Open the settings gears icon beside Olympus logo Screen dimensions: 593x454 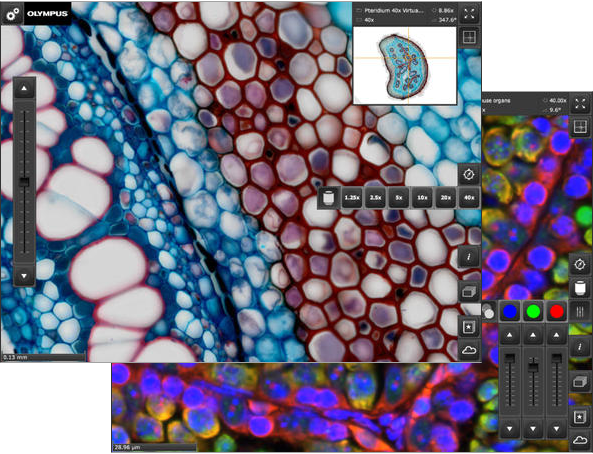tap(13, 14)
